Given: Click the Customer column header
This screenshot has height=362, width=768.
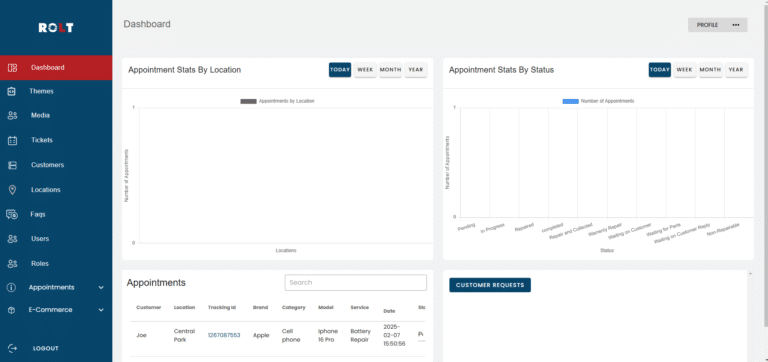Looking at the screenshot, I should pyautogui.click(x=148, y=308).
